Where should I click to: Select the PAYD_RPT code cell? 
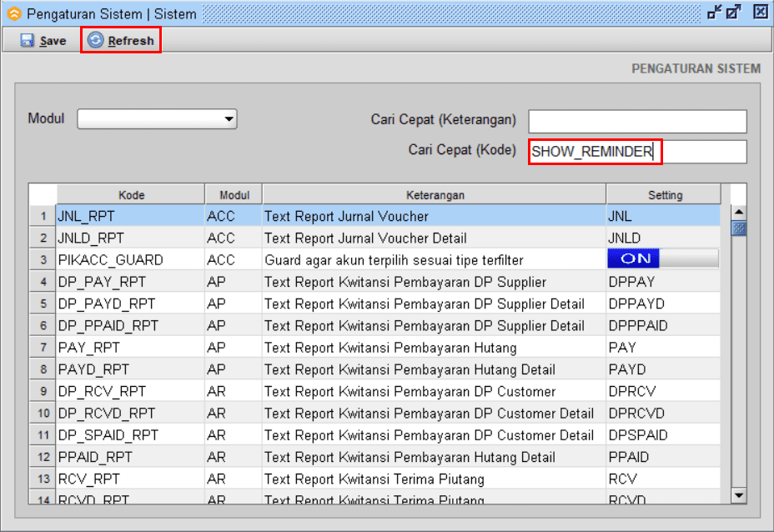(130, 369)
